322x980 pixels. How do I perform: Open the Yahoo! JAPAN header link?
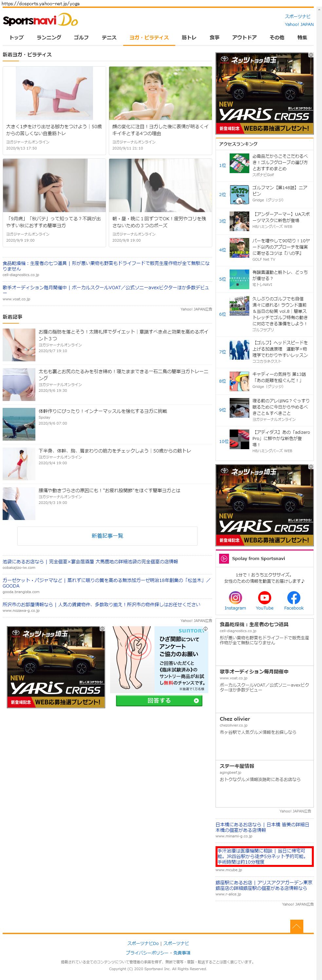(x=299, y=24)
